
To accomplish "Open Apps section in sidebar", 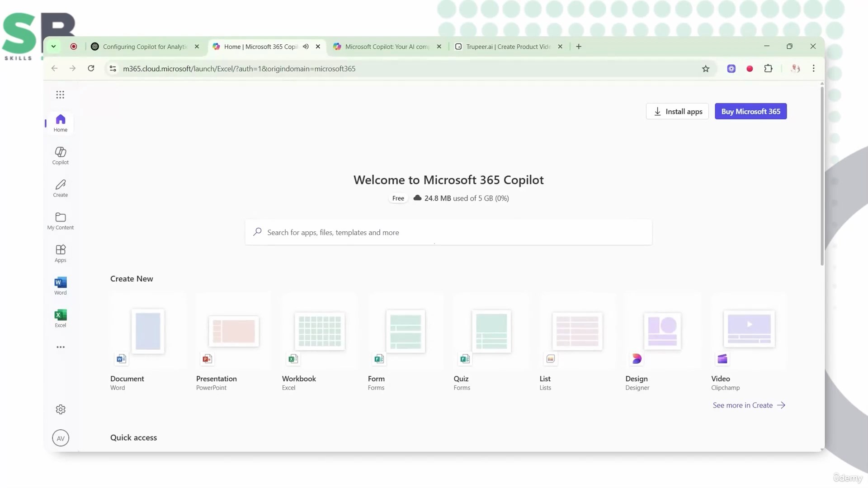I will pyautogui.click(x=60, y=253).
